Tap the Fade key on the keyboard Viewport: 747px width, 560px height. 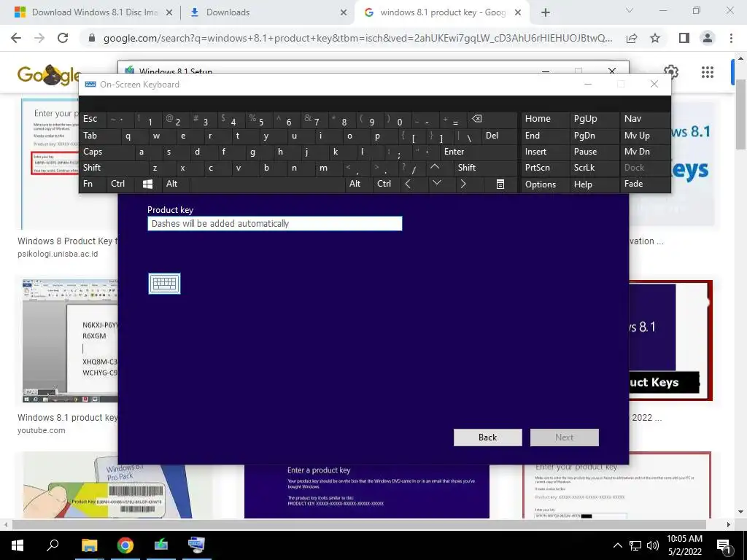(645, 184)
